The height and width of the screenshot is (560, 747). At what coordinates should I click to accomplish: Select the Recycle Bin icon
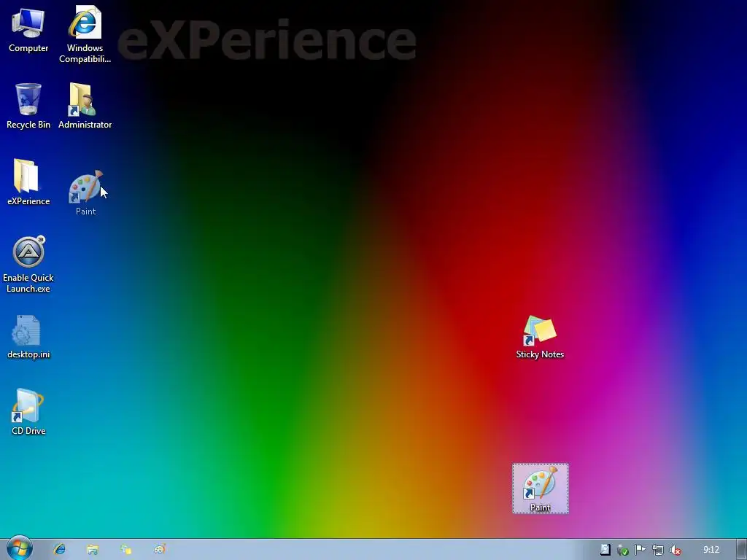[x=28, y=106]
